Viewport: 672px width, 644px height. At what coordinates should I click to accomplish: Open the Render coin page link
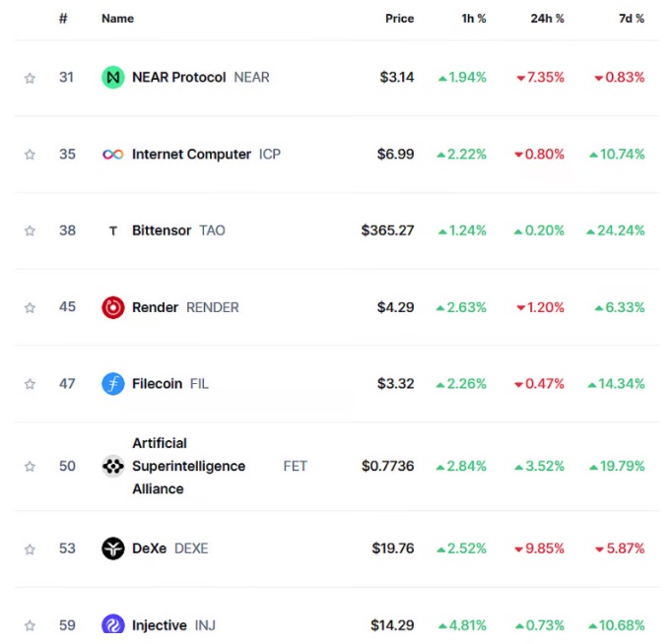click(155, 307)
